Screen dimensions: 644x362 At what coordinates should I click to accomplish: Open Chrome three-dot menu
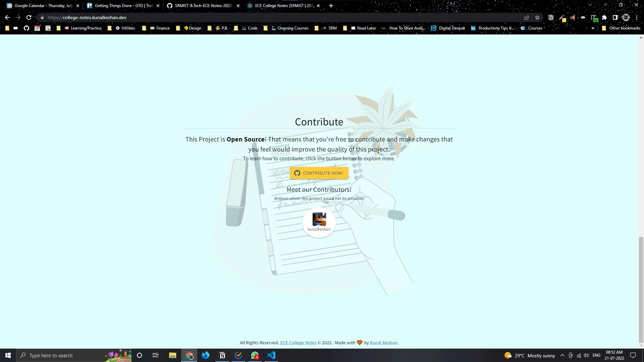[637, 17]
